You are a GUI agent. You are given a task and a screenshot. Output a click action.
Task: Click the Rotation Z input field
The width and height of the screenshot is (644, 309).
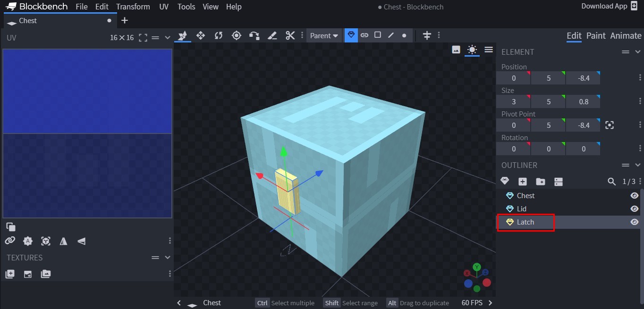click(583, 149)
